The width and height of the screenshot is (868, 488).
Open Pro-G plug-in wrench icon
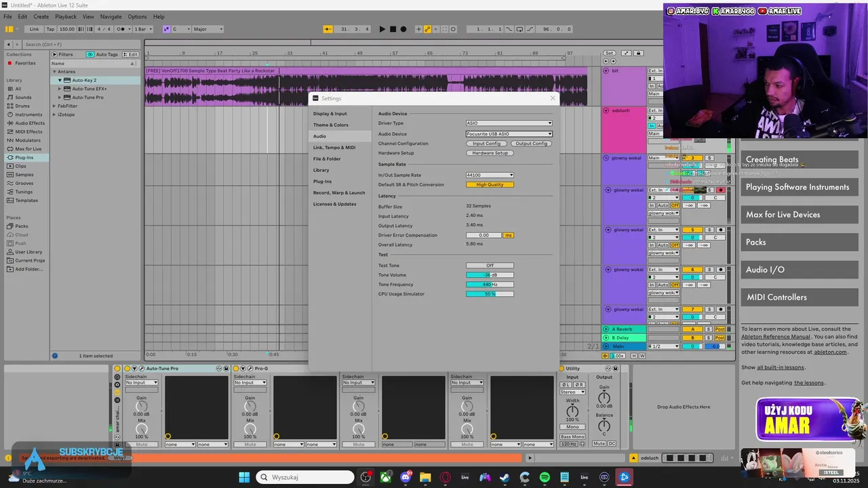click(x=250, y=369)
